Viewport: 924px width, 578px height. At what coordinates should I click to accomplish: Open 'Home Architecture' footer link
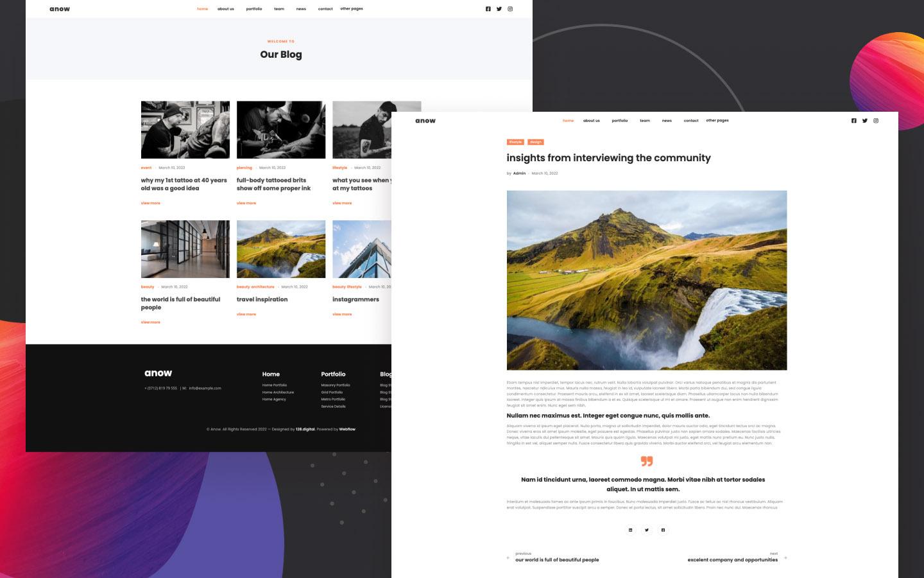tap(278, 392)
